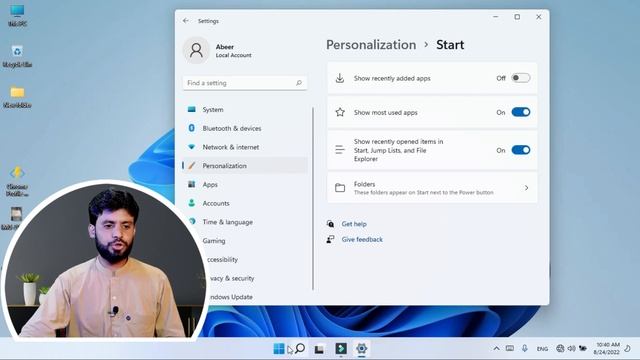
Task: Go back with the Settings back arrow
Action: (186, 21)
